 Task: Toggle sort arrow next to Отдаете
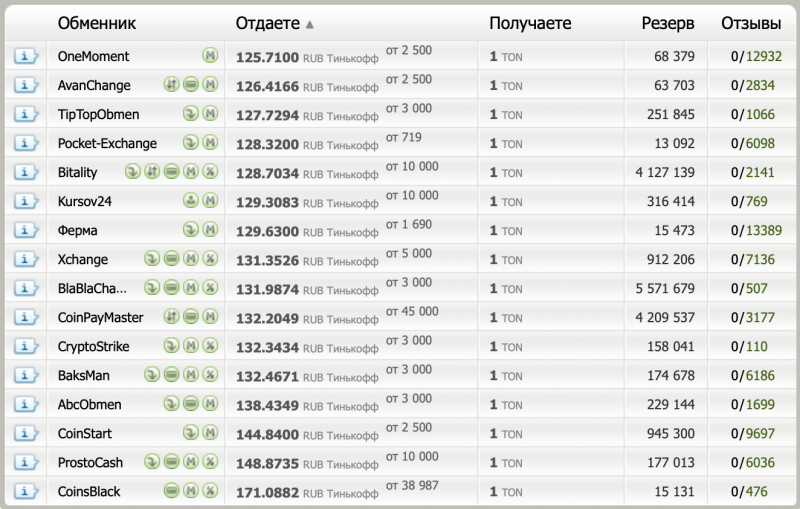309,24
